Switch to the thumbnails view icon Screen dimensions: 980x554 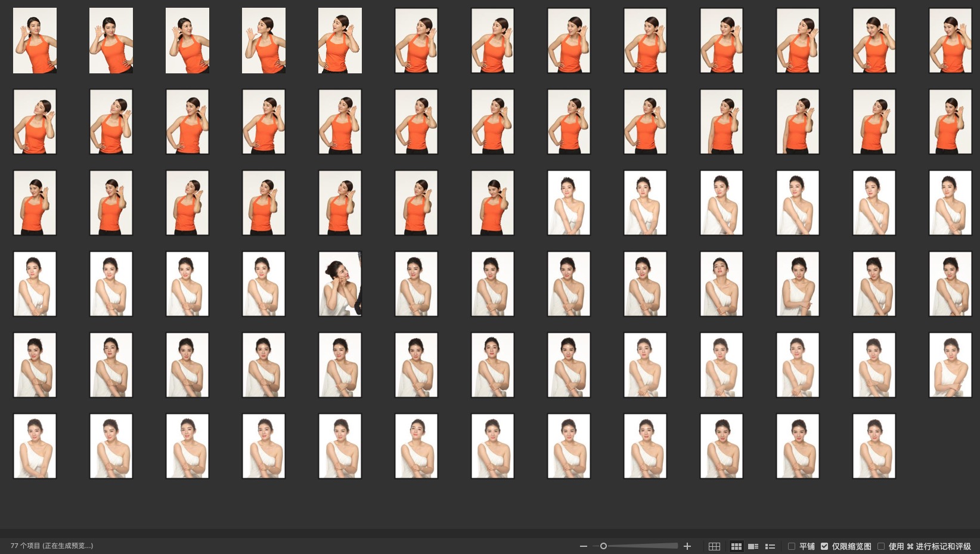[736, 546]
